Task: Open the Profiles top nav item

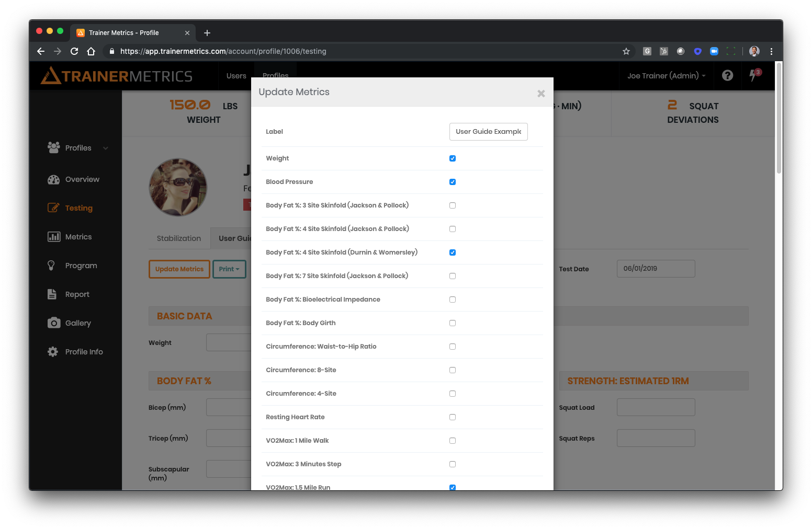Action: [x=276, y=75]
